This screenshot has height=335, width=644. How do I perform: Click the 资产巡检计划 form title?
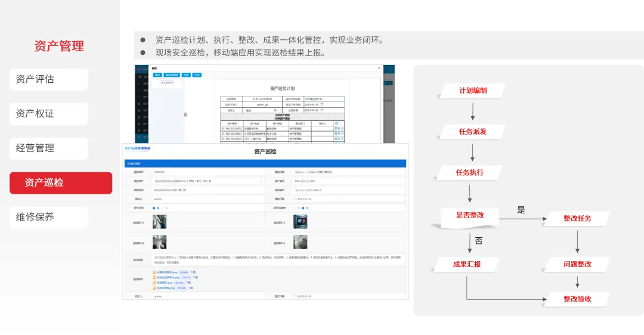tap(282, 89)
